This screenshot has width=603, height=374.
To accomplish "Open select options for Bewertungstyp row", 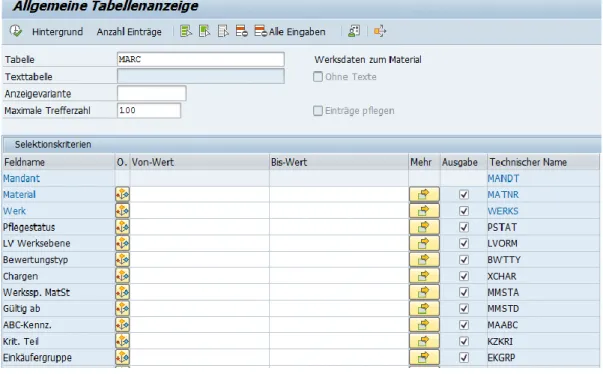I will (x=122, y=259).
